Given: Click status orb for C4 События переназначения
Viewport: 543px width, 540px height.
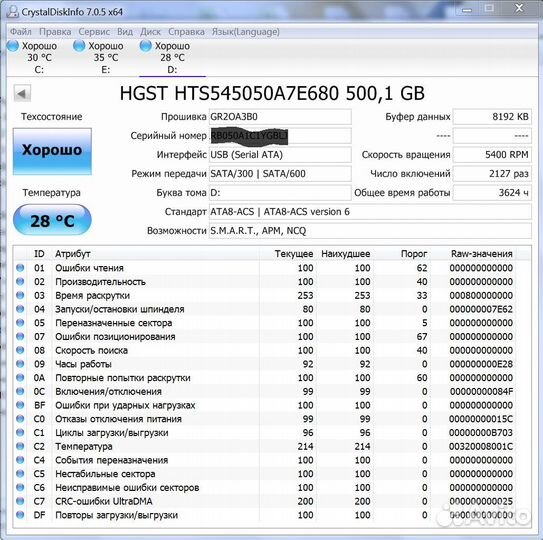Looking at the screenshot, I should [20, 460].
